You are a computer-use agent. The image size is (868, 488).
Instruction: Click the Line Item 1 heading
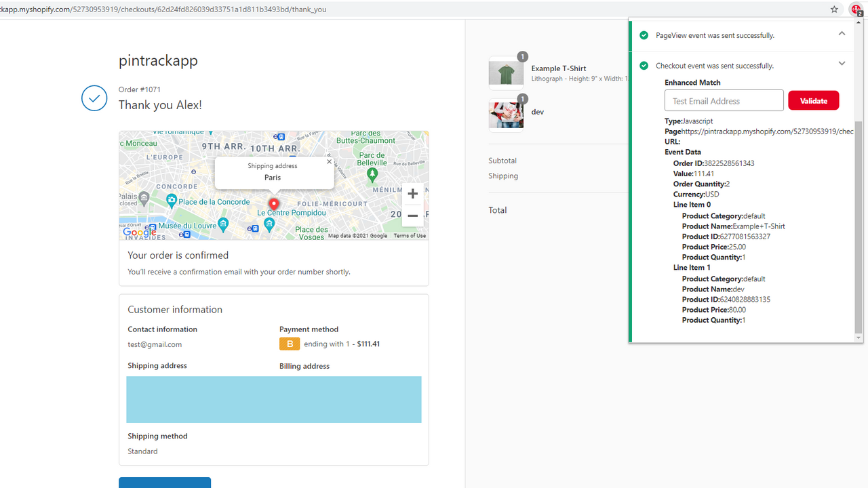692,268
